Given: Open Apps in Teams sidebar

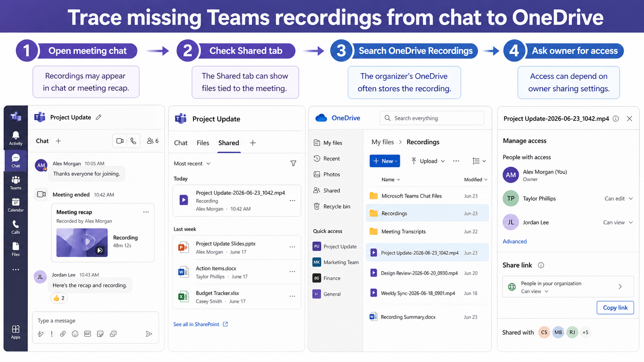Looking at the screenshot, I should click(16, 332).
